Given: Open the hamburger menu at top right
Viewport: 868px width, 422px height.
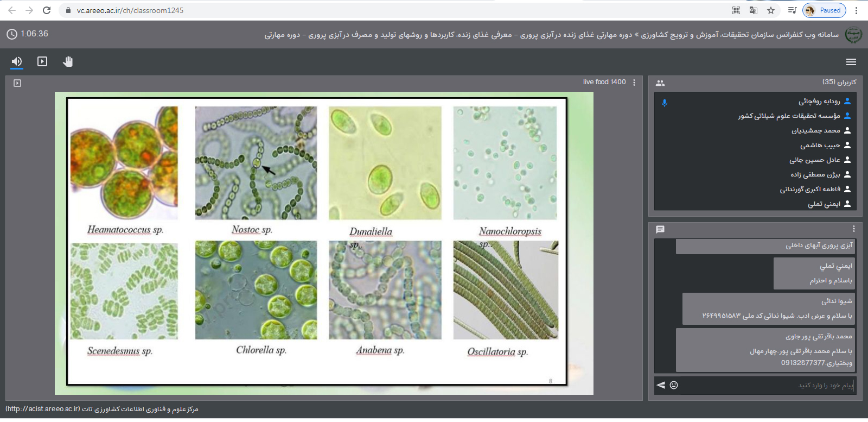Looking at the screenshot, I should [x=851, y=62].
